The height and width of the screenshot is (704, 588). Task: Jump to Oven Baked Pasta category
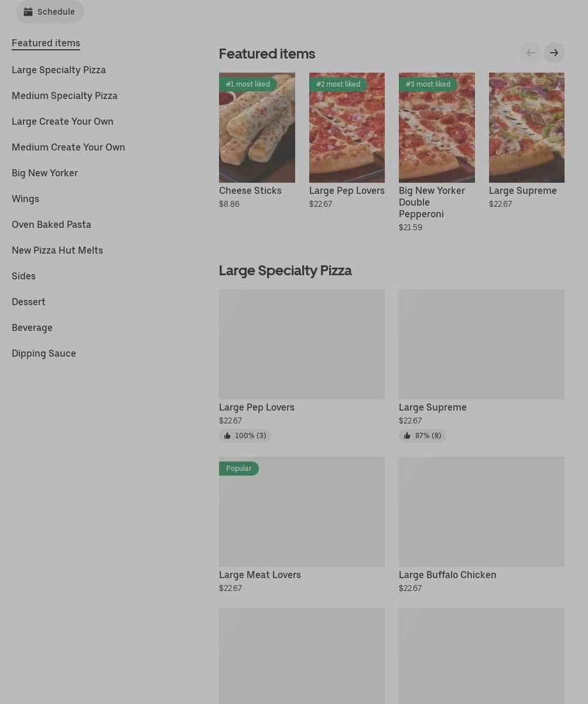click(52, 224)
